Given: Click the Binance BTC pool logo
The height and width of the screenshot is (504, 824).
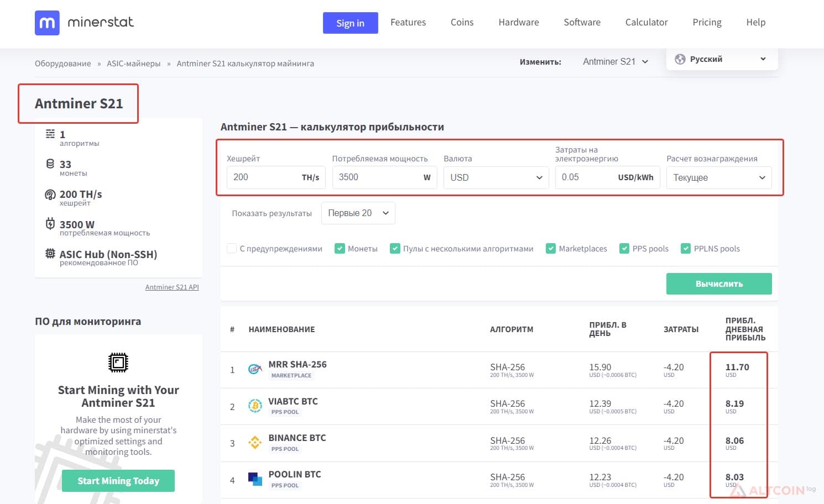Looking at the screenshot, I should point(255,443).
